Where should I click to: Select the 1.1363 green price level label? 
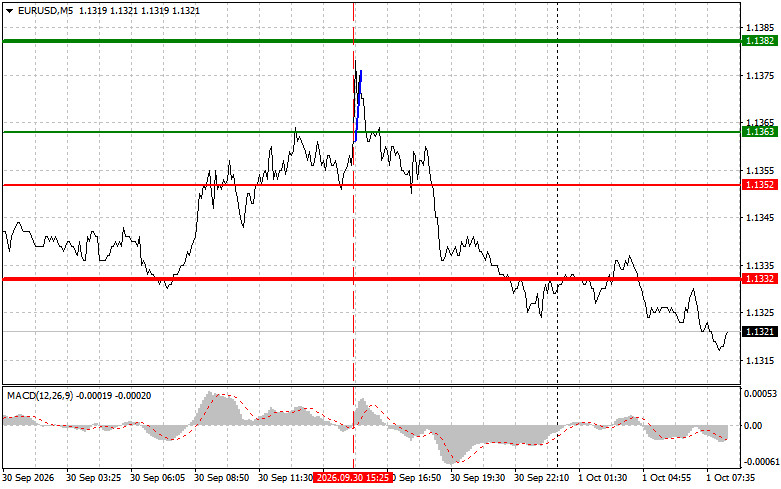[760, 131]
